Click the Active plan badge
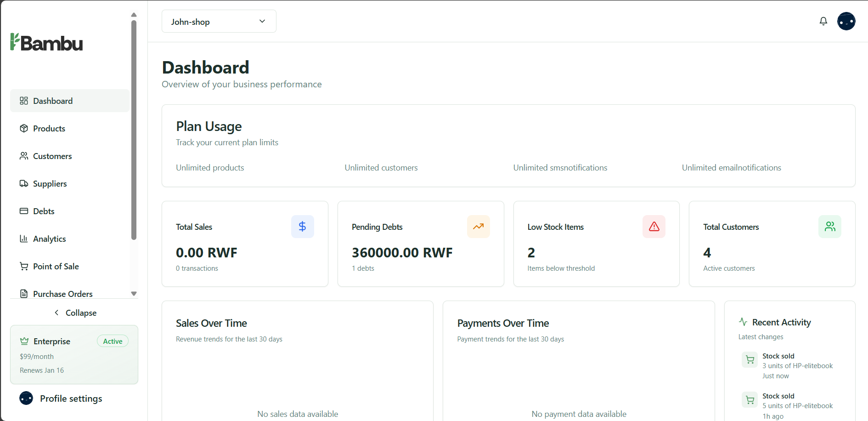Viewport: 868px width, 421px height. [x=113, y=341]
